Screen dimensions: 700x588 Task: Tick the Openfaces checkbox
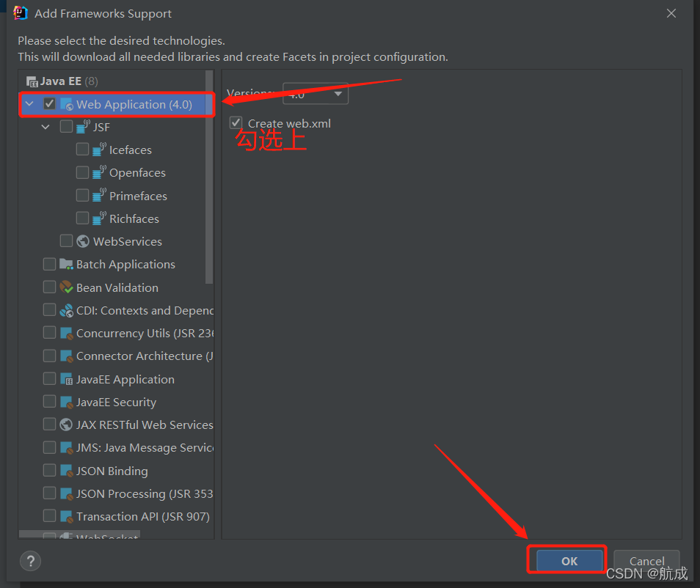[83, 172]
